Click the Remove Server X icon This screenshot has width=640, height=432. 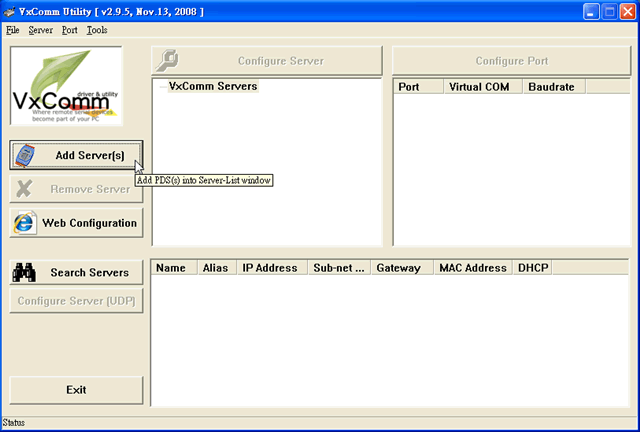pos(26,189)
